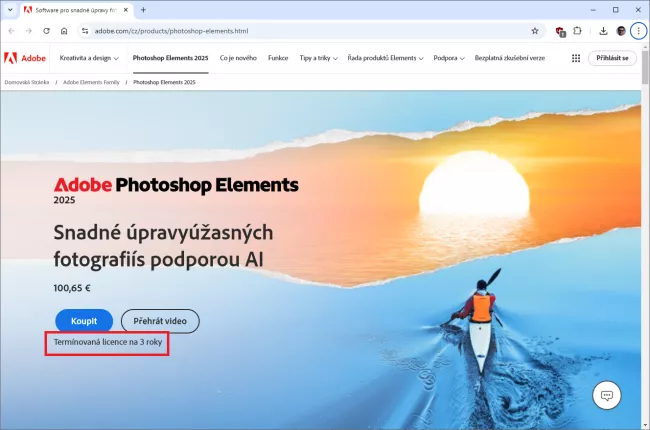
Task: Go to browser home page
Action: pos(64,31)
